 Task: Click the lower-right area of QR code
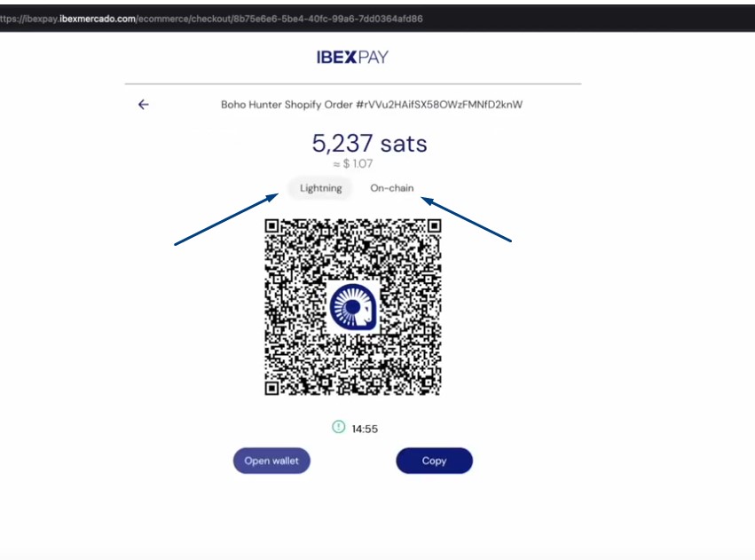pyautogui.click(x=413, y=368)
